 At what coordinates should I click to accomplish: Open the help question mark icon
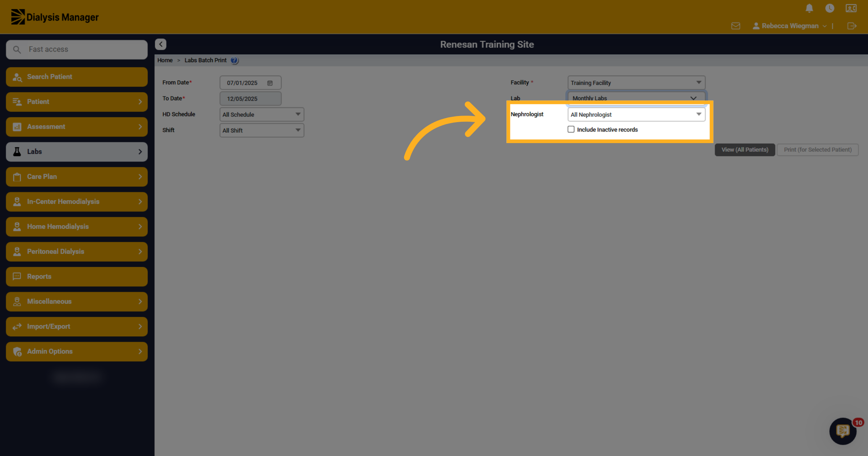click(234, 60)
